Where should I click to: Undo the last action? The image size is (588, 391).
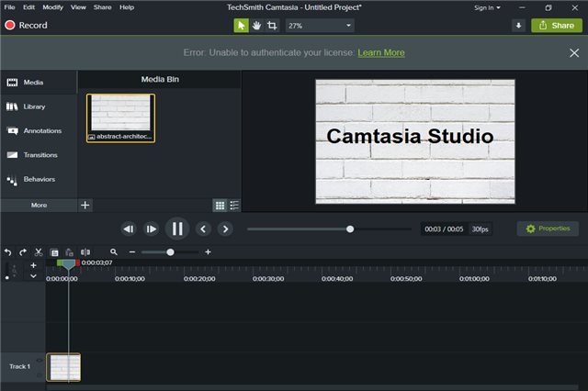pos(7,252)
